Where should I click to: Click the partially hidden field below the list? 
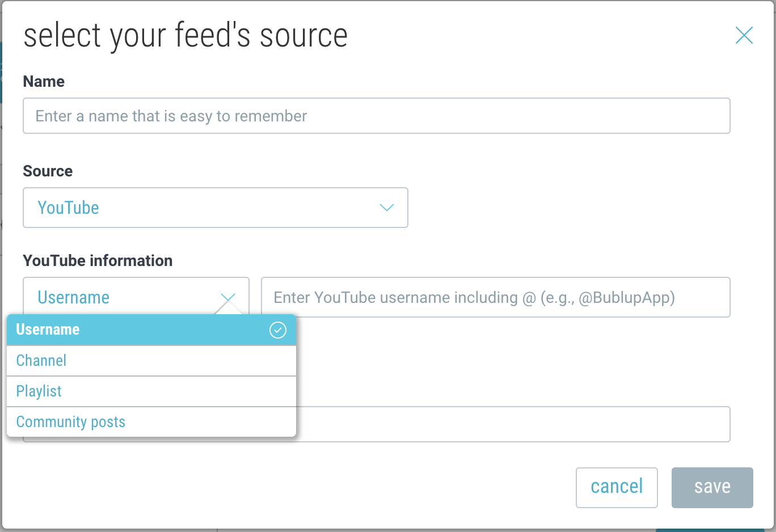[512, 424]
